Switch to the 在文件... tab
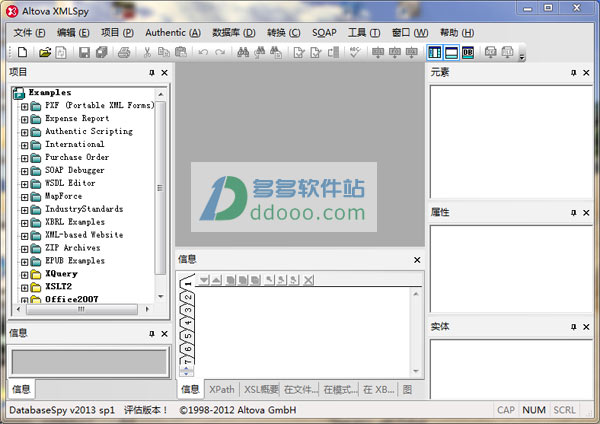The image size is (600, 424). click(x=300, y=390)
